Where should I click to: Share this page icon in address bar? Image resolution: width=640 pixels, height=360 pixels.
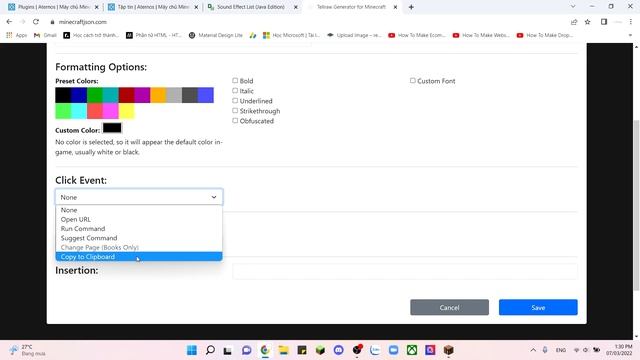point(574,22)
